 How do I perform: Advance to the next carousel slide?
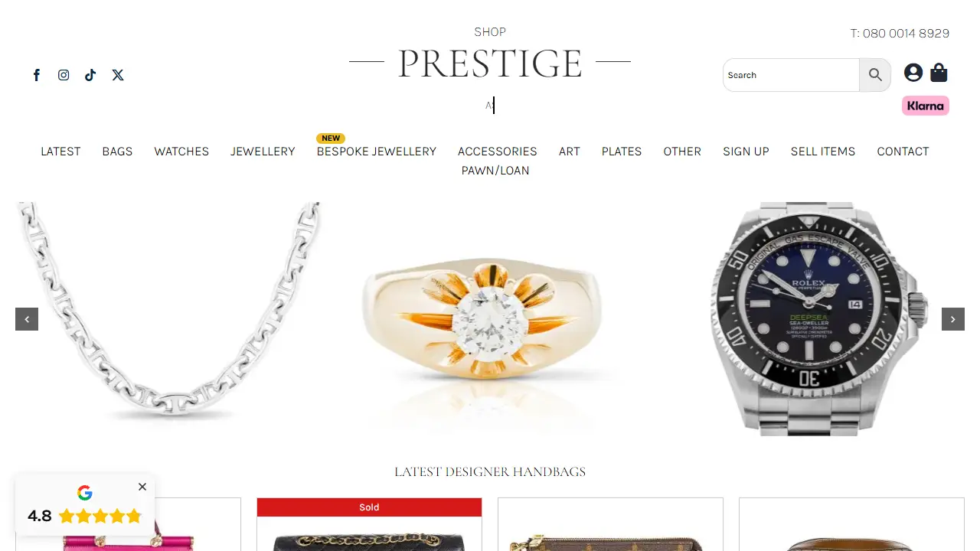click(x=953, y=319)
